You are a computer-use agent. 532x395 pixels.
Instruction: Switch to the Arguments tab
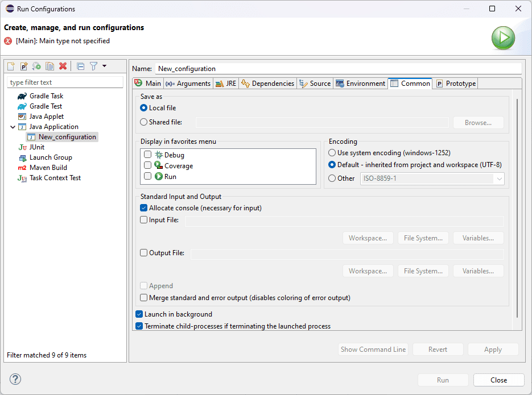188,84
